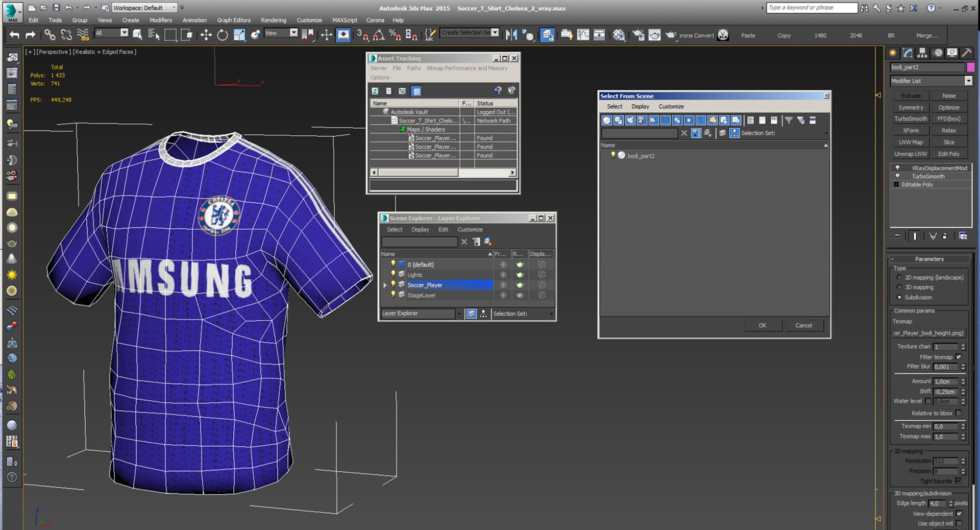This screenshot has height=530, width=980.
Task: Open the Rendering menu
Action: (274, 20)
